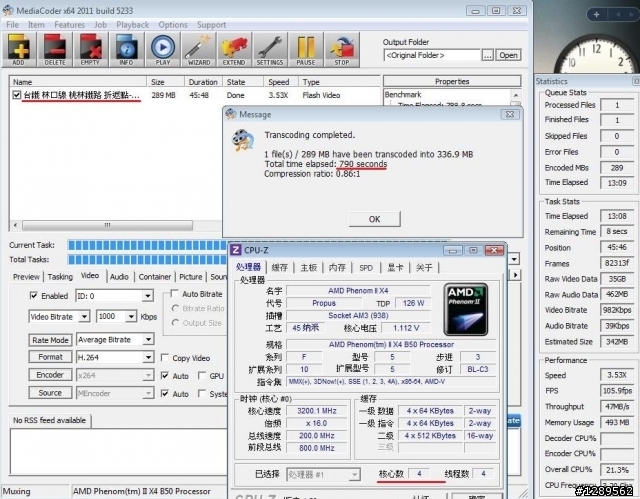
Task: Check the Copy Video checkbox
Action: coord(165,358)
